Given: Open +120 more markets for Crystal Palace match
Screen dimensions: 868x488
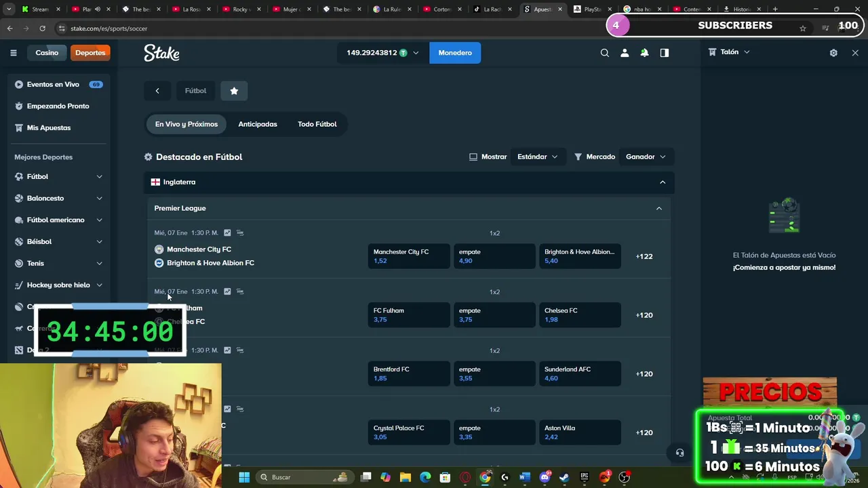Looking at the screenshot, I should 644,432.
